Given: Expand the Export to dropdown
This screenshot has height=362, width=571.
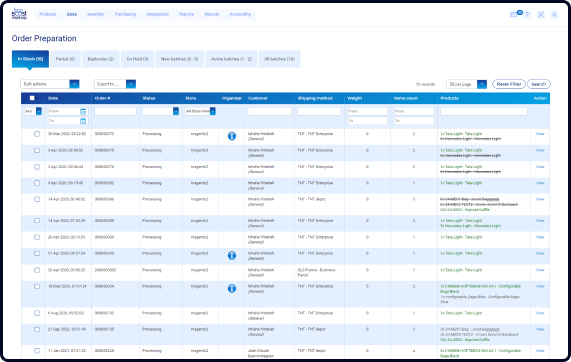Looking at the screenshot, I should [x=115, y=84].
